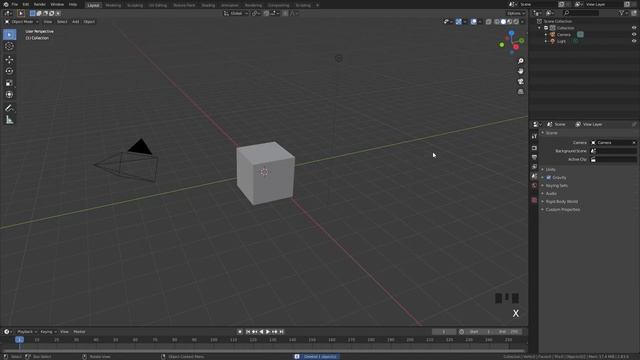Open the viewport shading options arrow
Image resolution: width=640 pixels, height=360 pixels.
pyautogui.click(x=522, y=22)
